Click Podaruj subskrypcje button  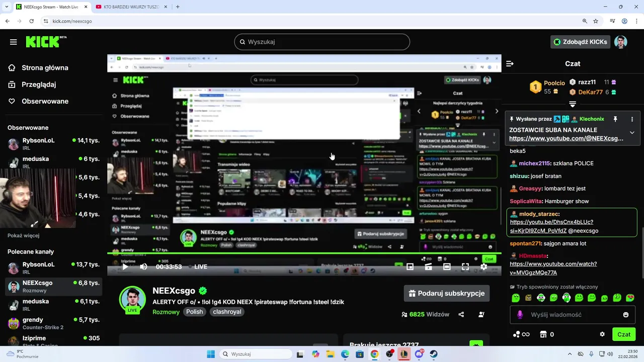[447, 293]
